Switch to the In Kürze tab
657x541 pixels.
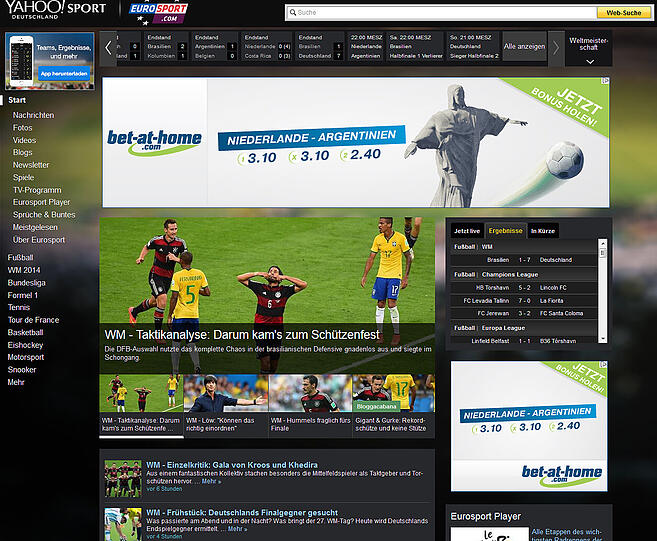(543, 231)
